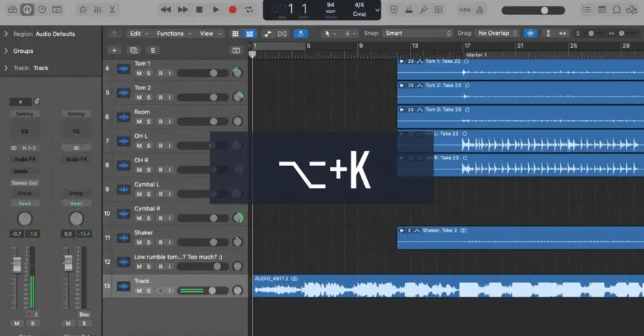Click the track header configuration icon
Viewport: 644px width, 336px height.
[x=235, y=50]
